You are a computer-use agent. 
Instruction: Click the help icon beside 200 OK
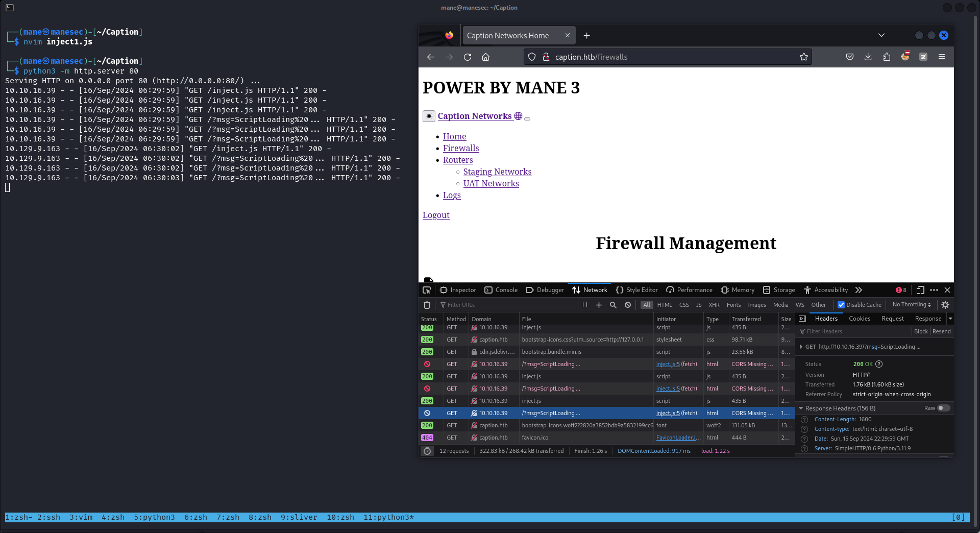coord(879,364)
